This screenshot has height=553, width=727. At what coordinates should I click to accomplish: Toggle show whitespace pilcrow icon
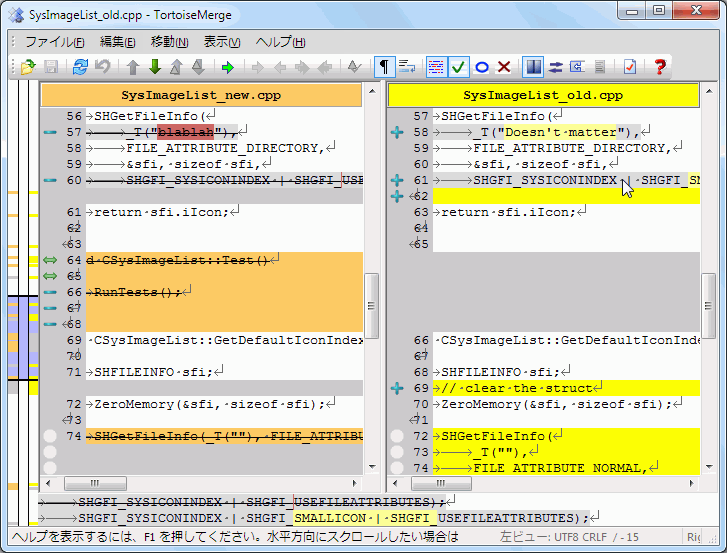tap(384, 67)
